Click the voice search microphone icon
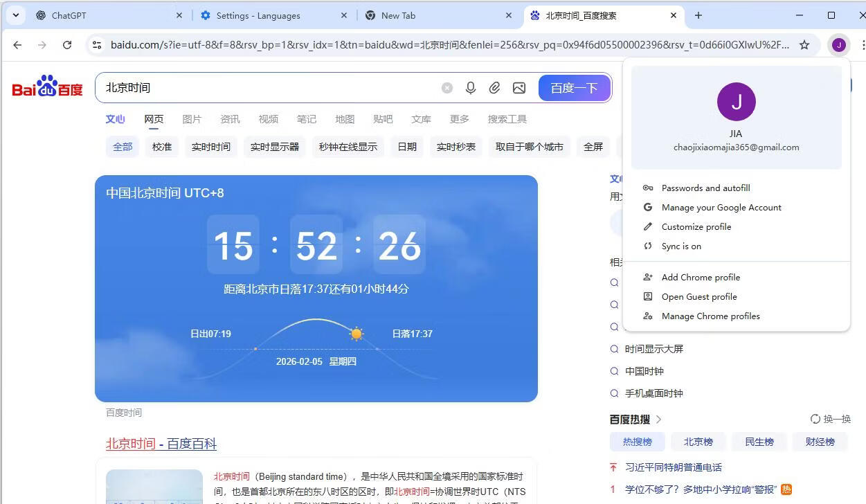 471,88
